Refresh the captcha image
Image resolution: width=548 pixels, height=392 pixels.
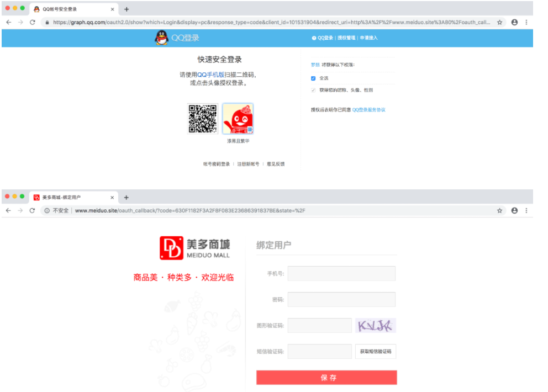(x=375, y=325)
